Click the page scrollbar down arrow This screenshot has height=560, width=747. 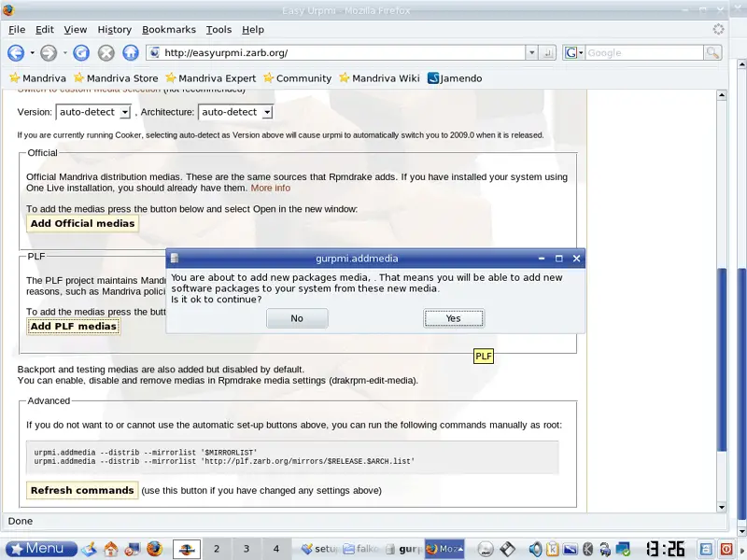(x=722, y=507)
